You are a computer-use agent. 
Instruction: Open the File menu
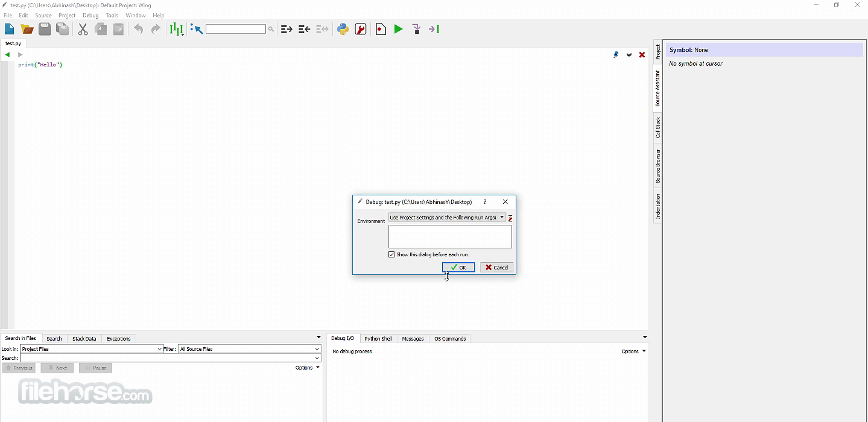(8, 15)
